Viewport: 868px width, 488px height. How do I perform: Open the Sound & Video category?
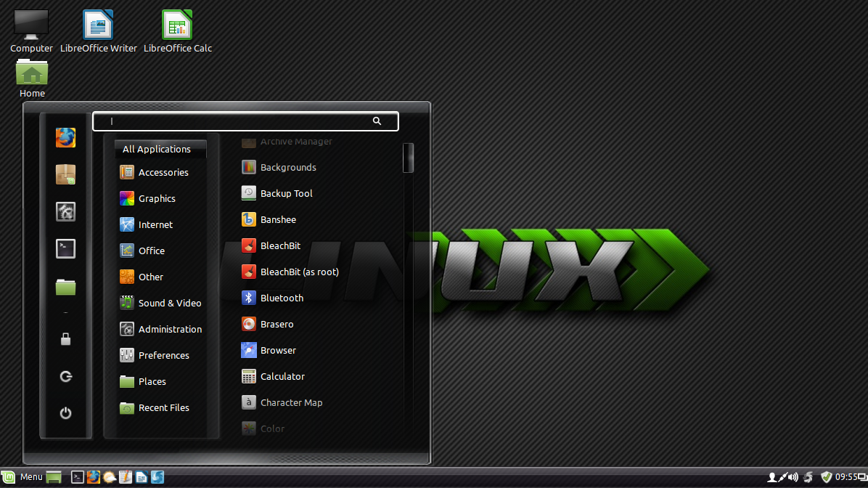tap(160, 303)
